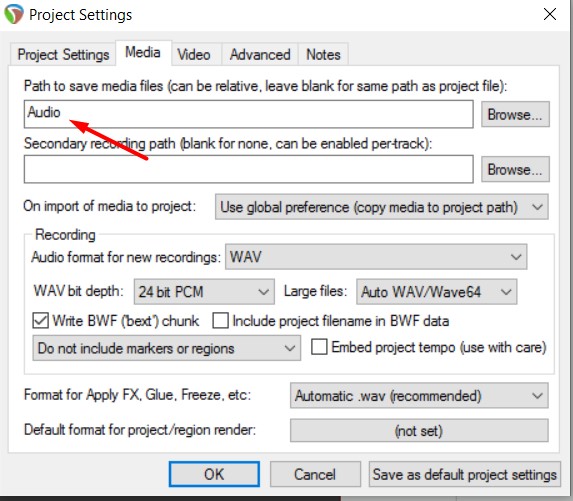Screen dimensions: 573x501
Task: Change the WAV bit depth dropdown
Action: point(204,292)
